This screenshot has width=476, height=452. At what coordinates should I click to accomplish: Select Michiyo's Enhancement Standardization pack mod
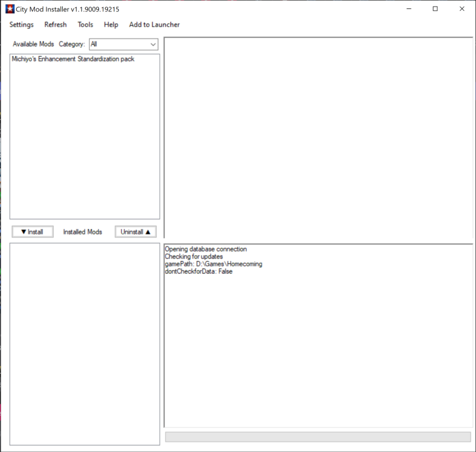point(73,59)
